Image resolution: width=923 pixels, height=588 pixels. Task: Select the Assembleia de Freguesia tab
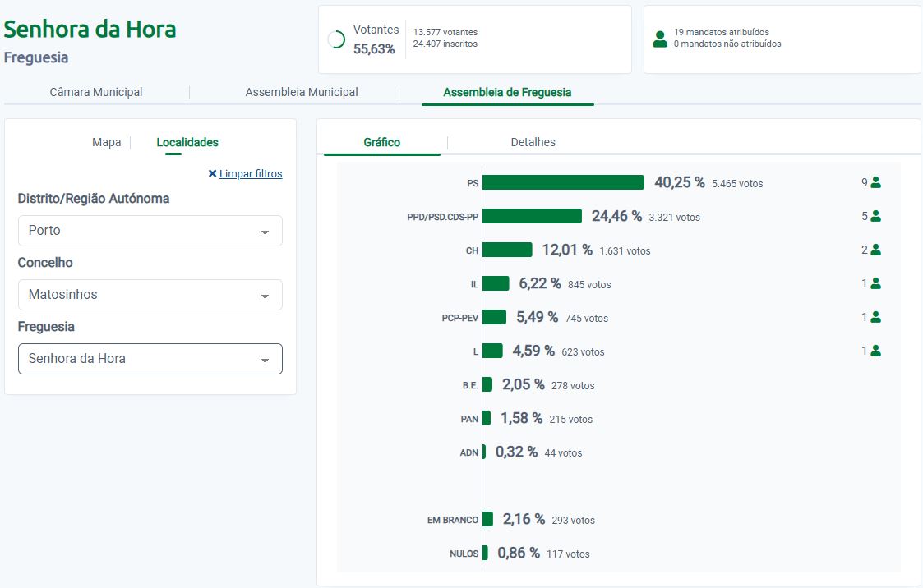[x=507, y=92]
